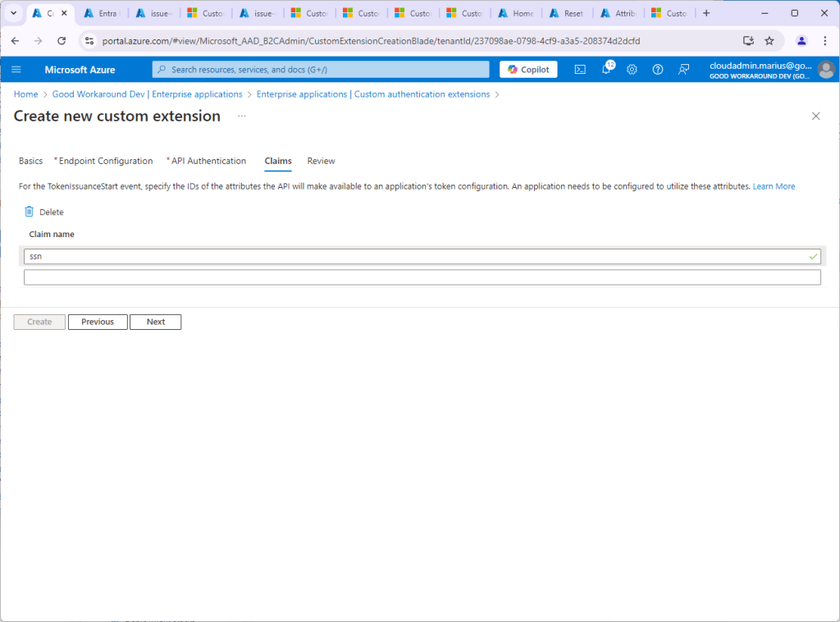Click the feedback icon in header
This screenshot has height=622, width=840.
tap(683, 70)
